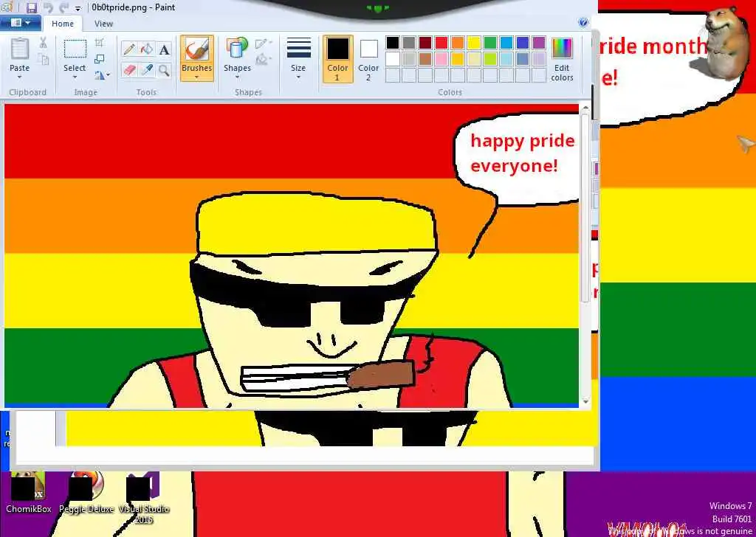The height and width of the screenshot is (537, 756).
Task: Click the Select rectangle icon
Action: tap(75, 49)
